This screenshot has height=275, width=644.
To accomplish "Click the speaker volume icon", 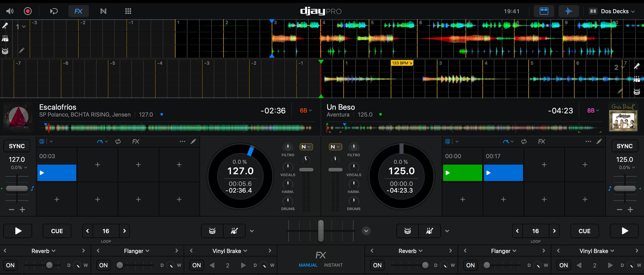I will click(x=10, y=11).
